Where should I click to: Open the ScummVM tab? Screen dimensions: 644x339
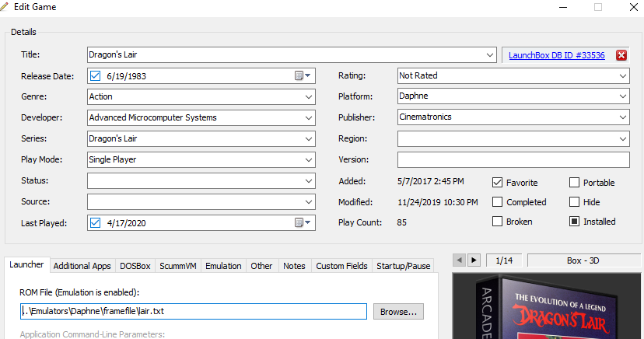(178, 266)
